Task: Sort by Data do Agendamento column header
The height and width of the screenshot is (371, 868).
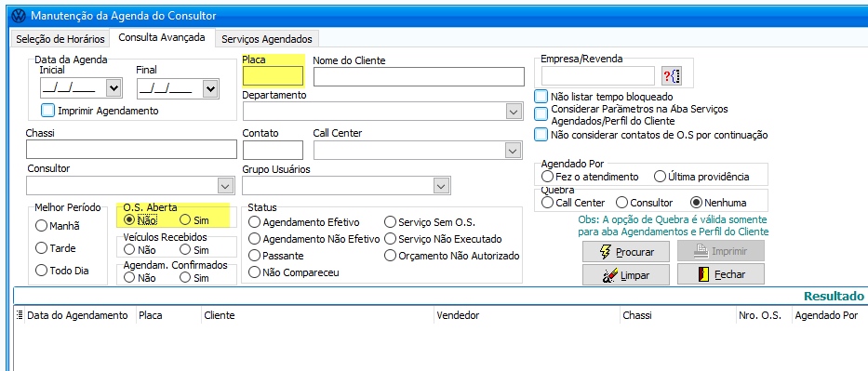Action: tap(77, 316)
